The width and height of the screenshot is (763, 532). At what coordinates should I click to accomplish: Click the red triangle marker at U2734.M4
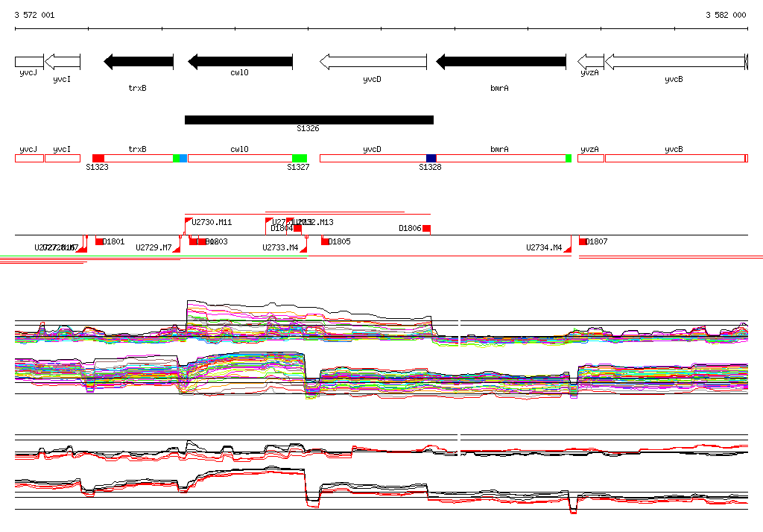coord(567,249)
